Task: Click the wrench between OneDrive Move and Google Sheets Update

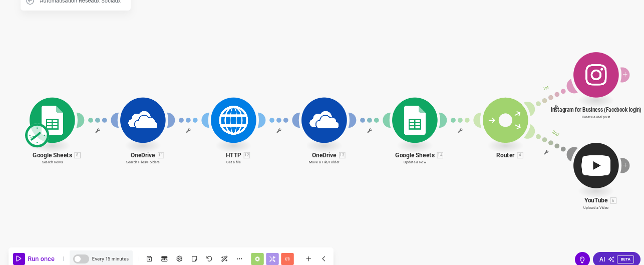Action: 370,131
